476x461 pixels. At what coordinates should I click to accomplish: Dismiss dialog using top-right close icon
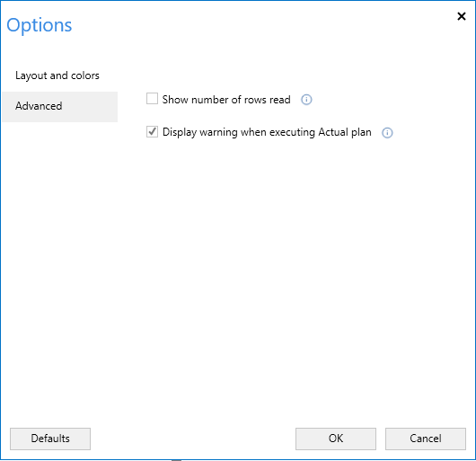(462, 16)
